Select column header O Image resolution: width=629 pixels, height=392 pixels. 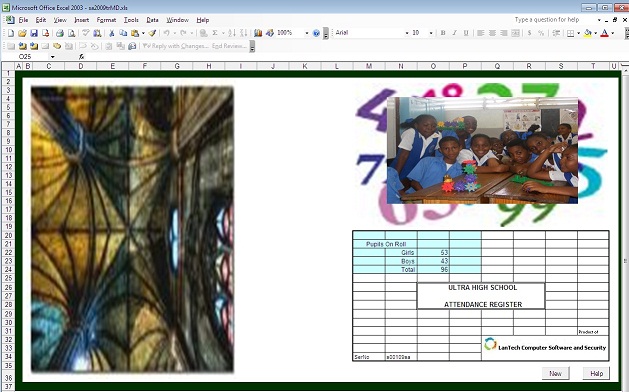[x=433, y=66]
